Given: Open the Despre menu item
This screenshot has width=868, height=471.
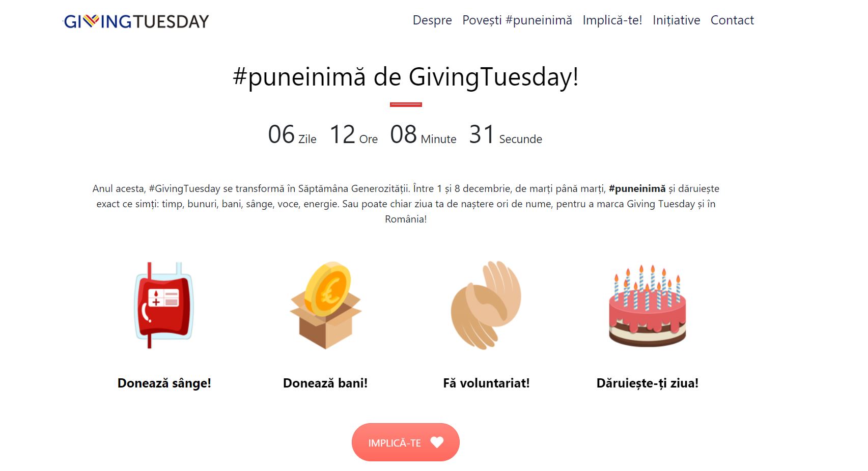Looking at the screenshot, I should [x=432, y=20].
